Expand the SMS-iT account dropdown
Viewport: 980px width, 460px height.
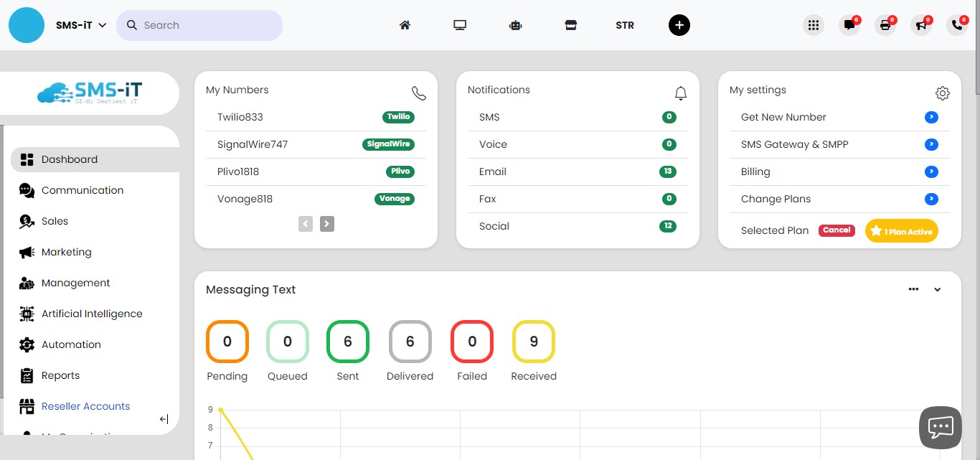(81, 25)
